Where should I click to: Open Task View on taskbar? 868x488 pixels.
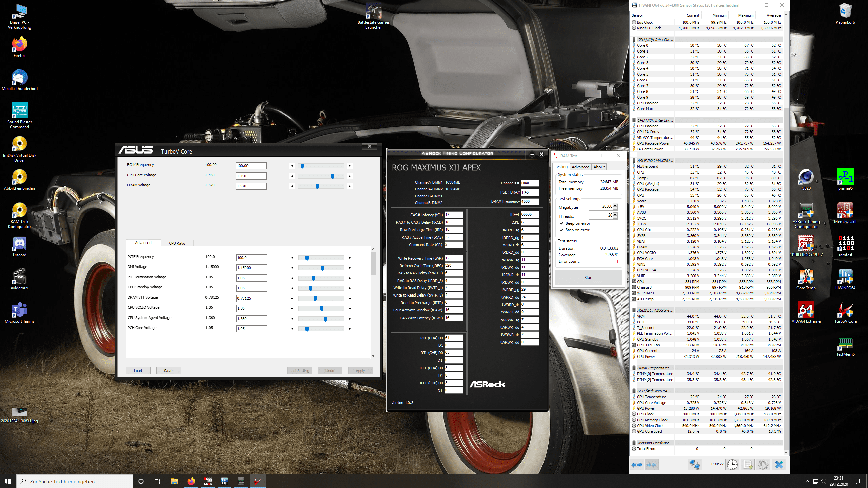click(157, 481)
